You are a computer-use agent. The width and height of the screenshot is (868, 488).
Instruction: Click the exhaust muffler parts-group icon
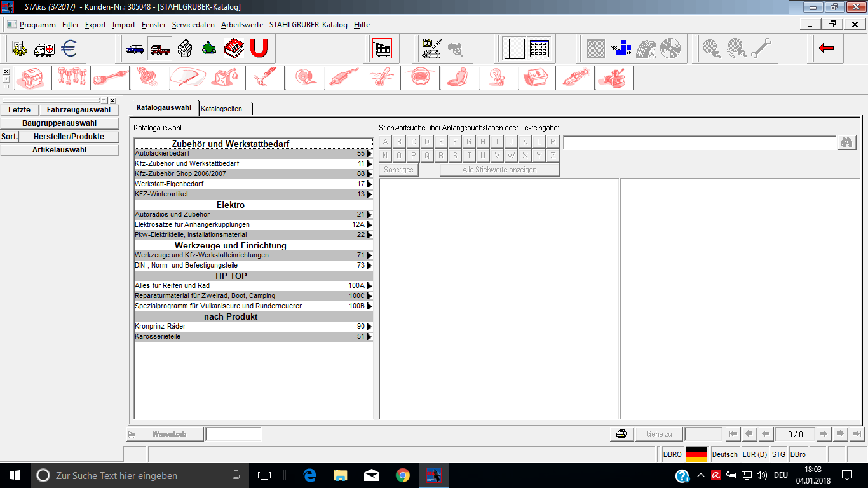pyautogui.click(x=342, y=78)
